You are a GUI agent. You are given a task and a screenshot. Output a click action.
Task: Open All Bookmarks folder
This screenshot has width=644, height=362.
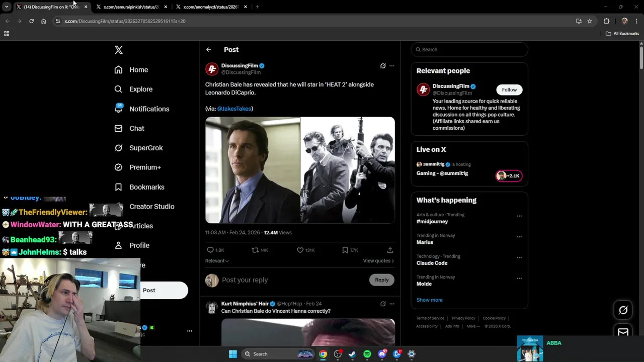coord(622,34)
